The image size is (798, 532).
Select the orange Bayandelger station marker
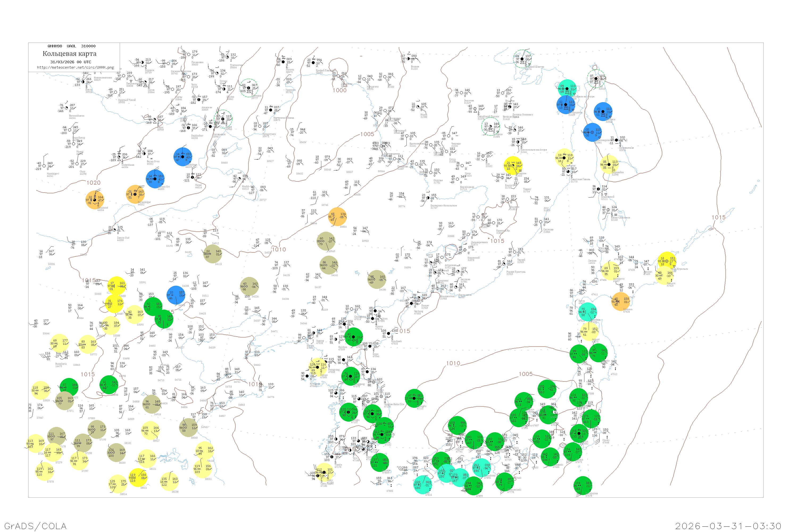(x=135, y=194)
